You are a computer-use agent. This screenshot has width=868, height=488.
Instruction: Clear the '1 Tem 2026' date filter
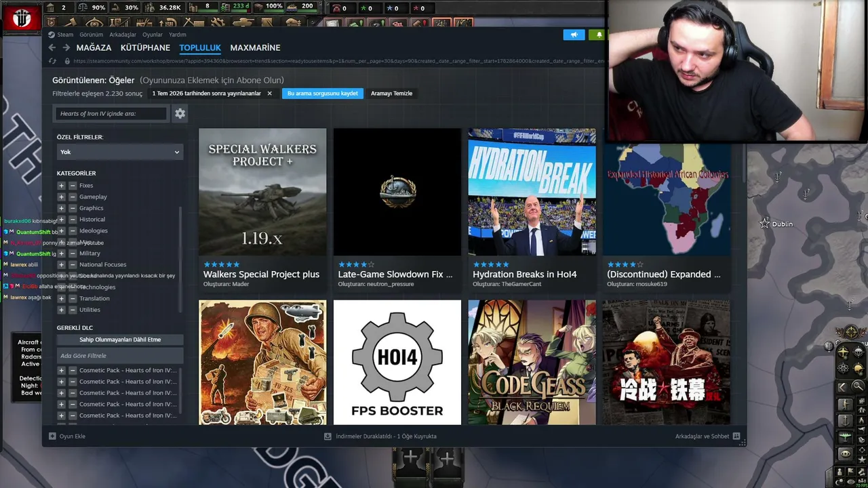[x=269, y=94]
